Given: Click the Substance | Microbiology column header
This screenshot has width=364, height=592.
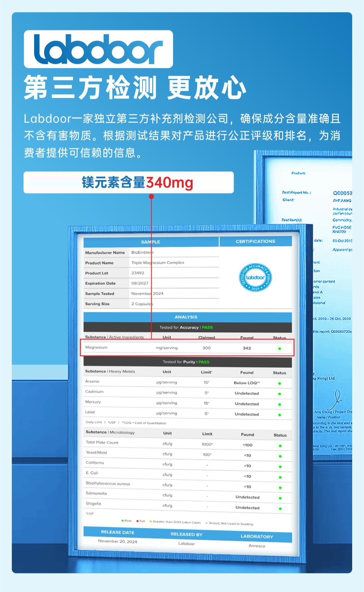Looking at the screenshot, I should (110, 432).
